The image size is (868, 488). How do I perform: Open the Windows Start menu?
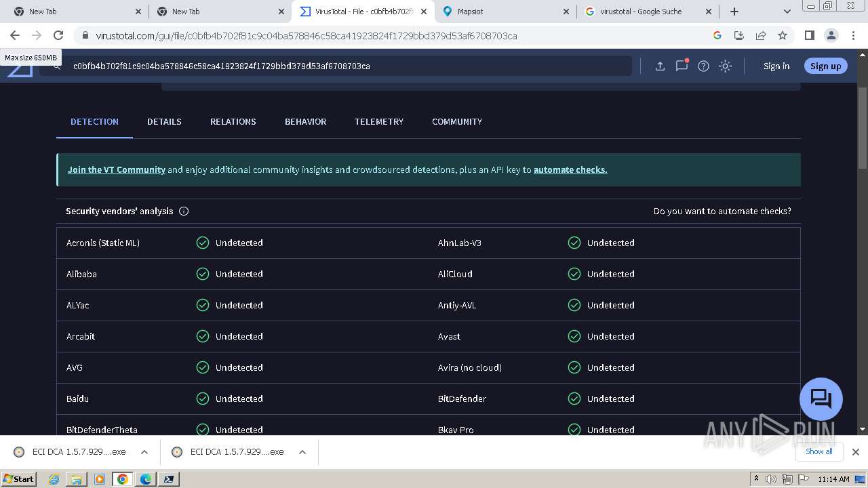point(18,479)
